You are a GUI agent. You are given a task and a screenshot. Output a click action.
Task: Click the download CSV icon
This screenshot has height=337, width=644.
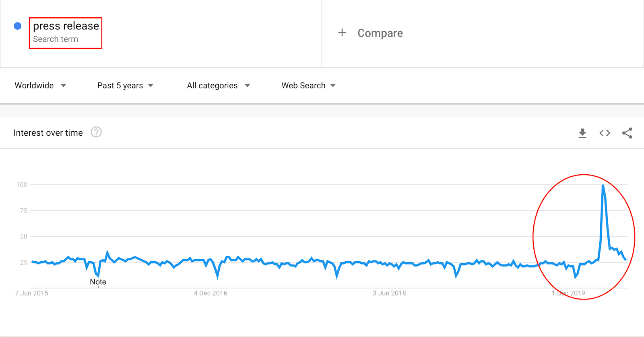[582, 133]
